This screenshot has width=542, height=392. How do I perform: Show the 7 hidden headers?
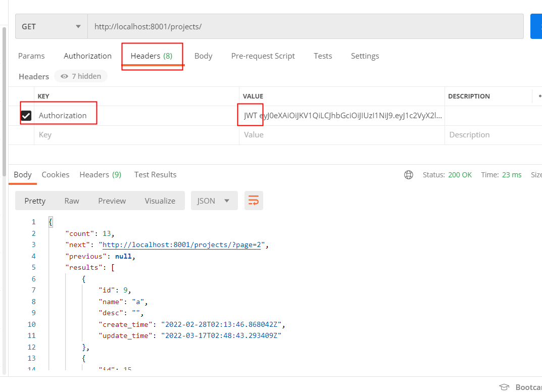point(81,76)
